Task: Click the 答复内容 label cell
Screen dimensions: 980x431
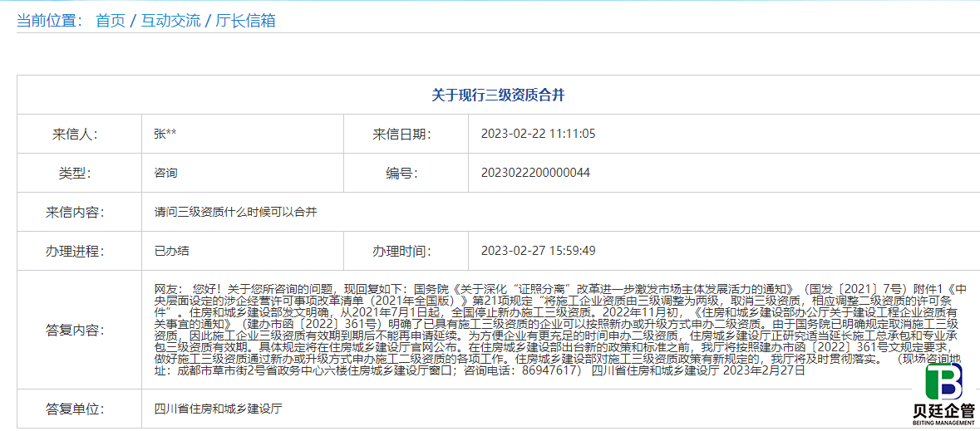Action: [79, 330]
